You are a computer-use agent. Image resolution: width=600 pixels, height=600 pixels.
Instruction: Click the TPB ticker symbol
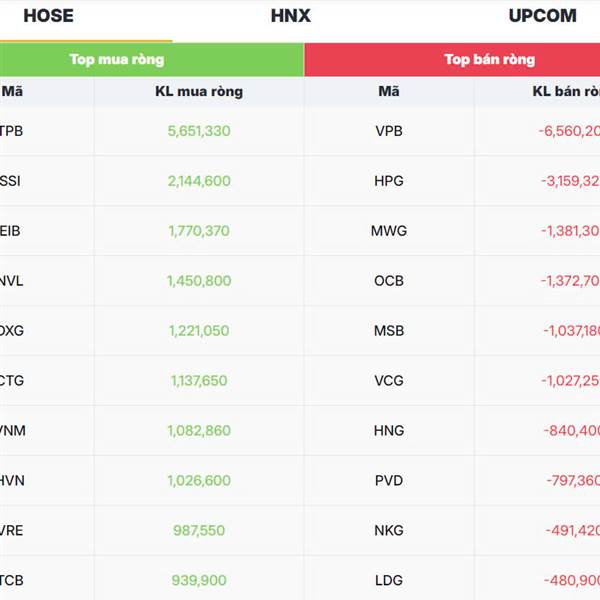(11, 131)
